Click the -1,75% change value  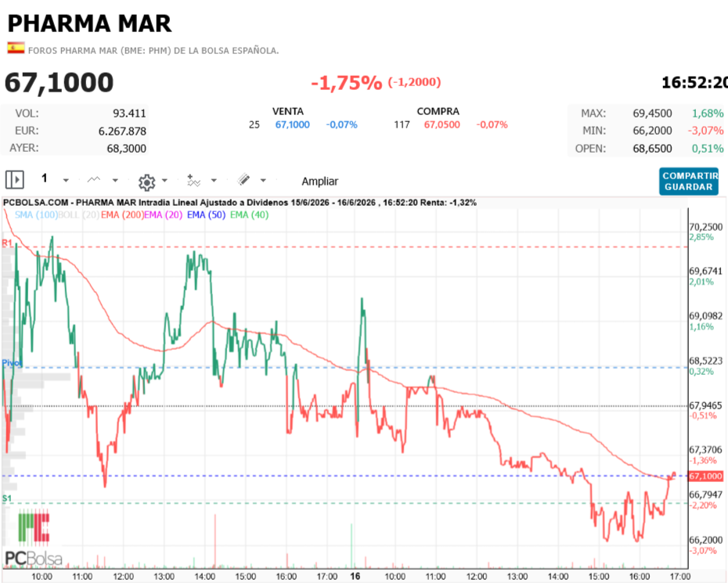click(x=346, y=83)
